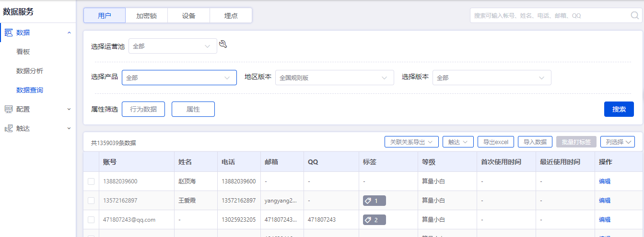Screen dimensions: 644x237
Task: Select checkbox for account 13882039600
Action: [x=91, y=181]
